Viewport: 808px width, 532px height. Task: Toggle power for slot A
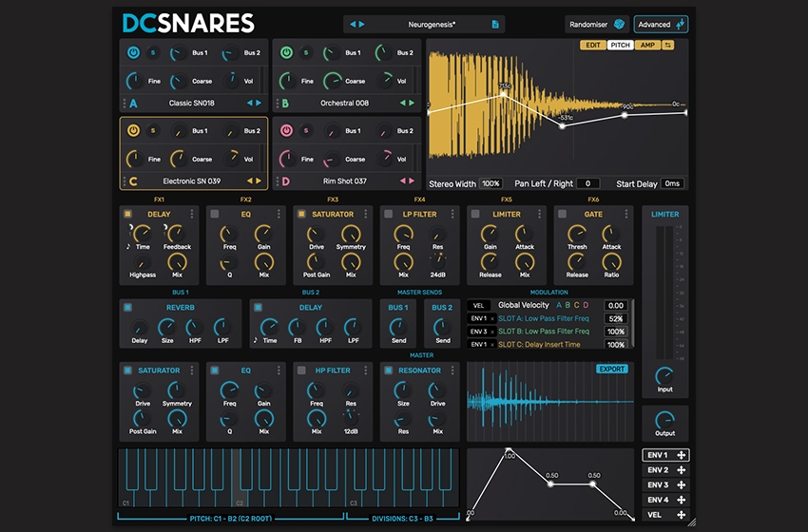[x=133, y=52]
